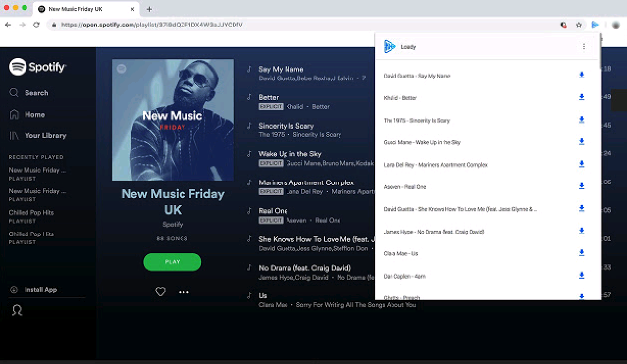
Task: Download David Guetta - Say My Name
Action: click(582, 76)
